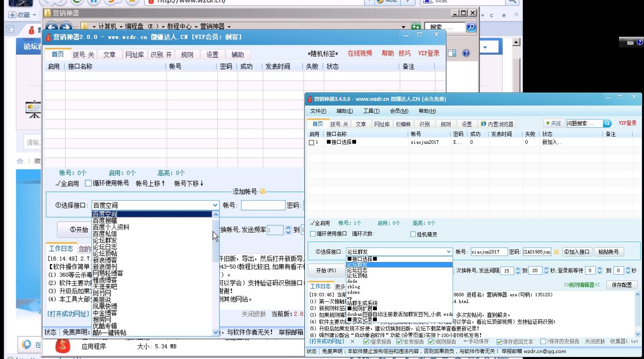Switch to the 引蜘蛛 tab
Image resolution: width=644 pixels, height=359 pixels.
(x=403, y=124)
